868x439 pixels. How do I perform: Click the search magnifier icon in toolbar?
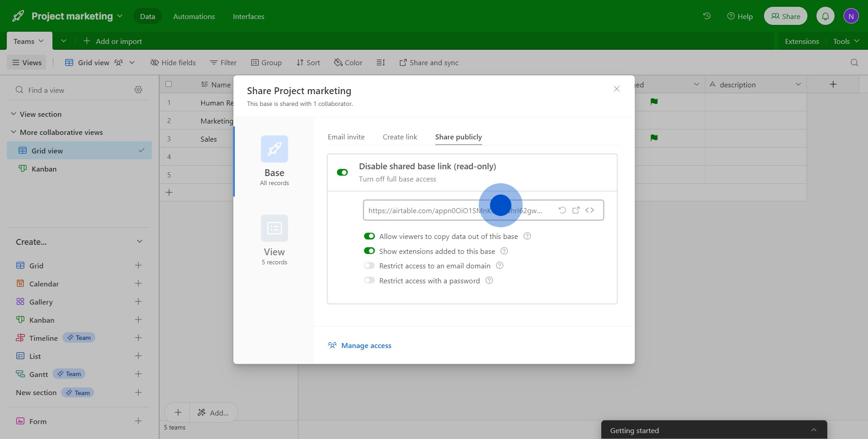pos(854,62)
